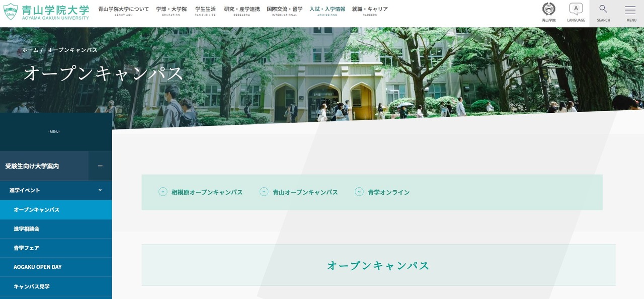This screenshot has height=299, width=644.
Task: Click オープンキャンパス breadcrumb text
Action: 72,50
